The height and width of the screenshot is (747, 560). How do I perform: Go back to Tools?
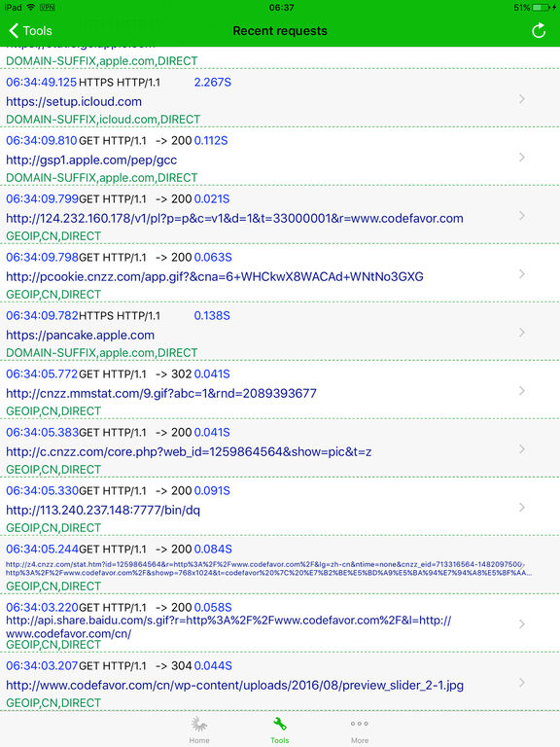point(30,31)
